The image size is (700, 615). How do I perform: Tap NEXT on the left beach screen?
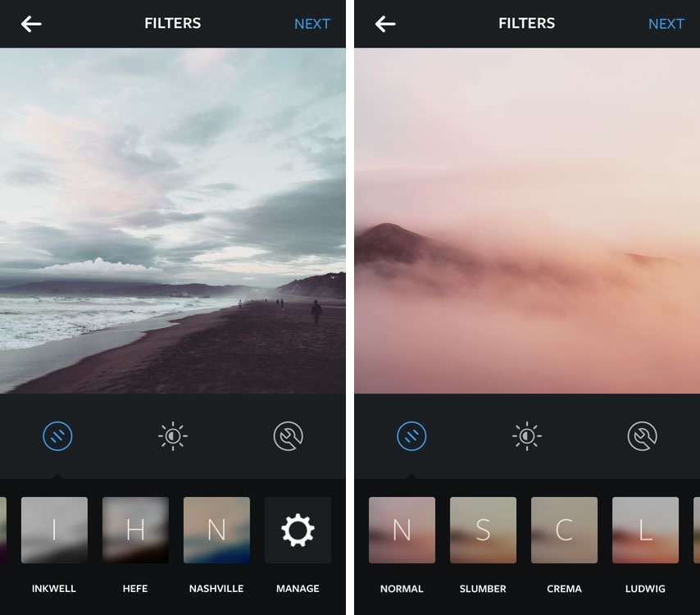point(312,24)
